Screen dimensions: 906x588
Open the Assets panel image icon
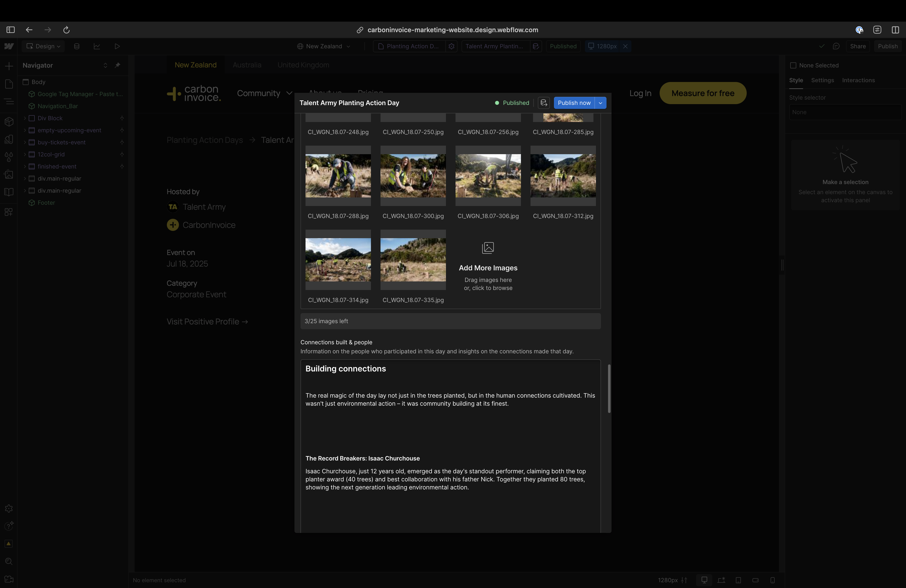tap(9, 175)
